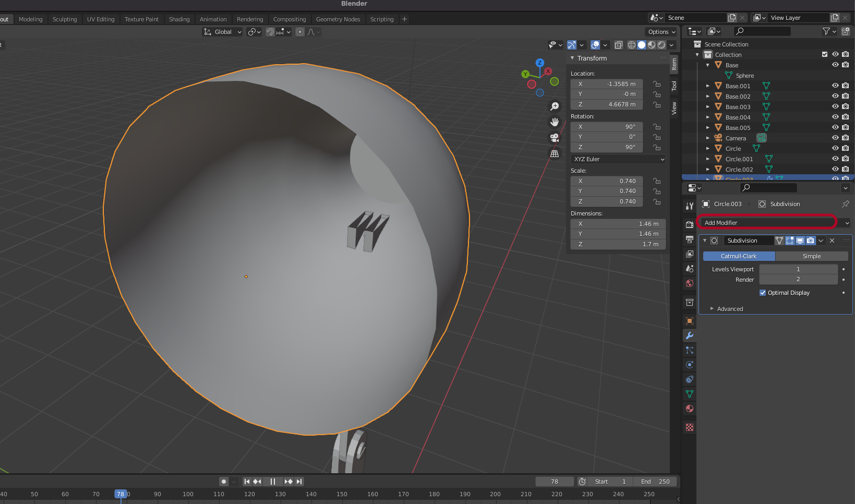Jump to the end frame
The width and height of the screenshot is (855, 504).
(x=299, y=482)
